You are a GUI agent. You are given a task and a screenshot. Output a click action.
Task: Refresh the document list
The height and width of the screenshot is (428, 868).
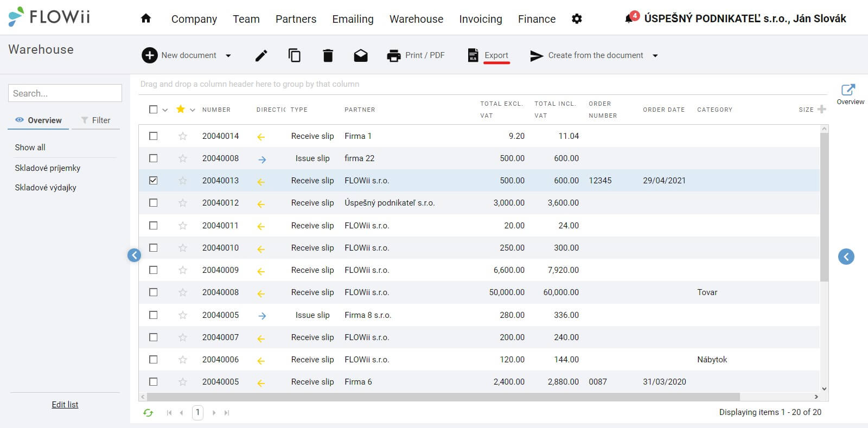click(148, 413)
